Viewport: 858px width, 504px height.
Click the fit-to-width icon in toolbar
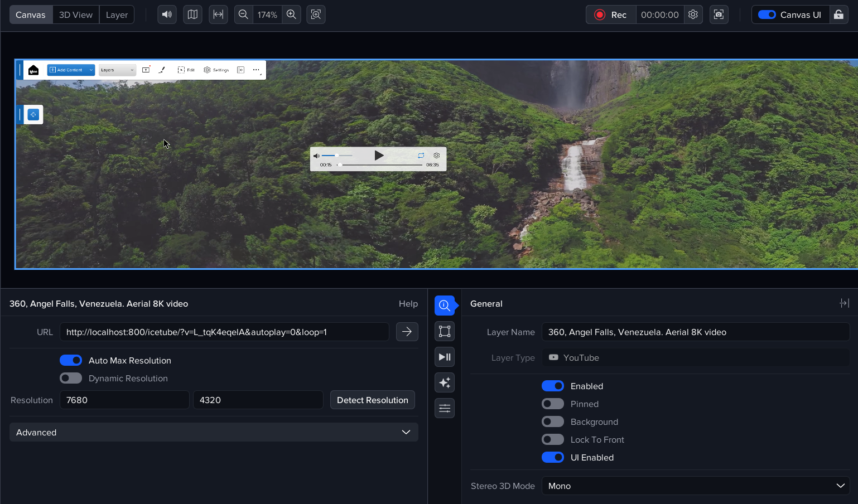point(218,14)
